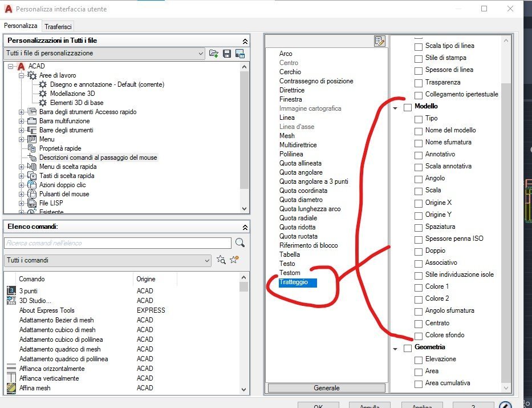The width and height of the screenshot is (532, 408).
Task: Click the find command star icon
Action: [x=221, y=260]
